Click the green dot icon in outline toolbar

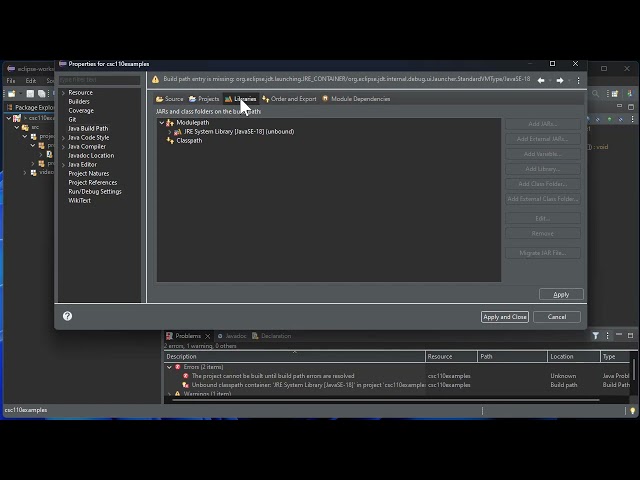click(x=609, y=119)
